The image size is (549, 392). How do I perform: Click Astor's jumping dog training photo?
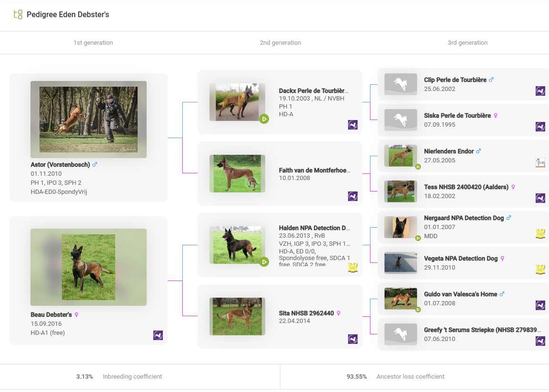(89, 120)
